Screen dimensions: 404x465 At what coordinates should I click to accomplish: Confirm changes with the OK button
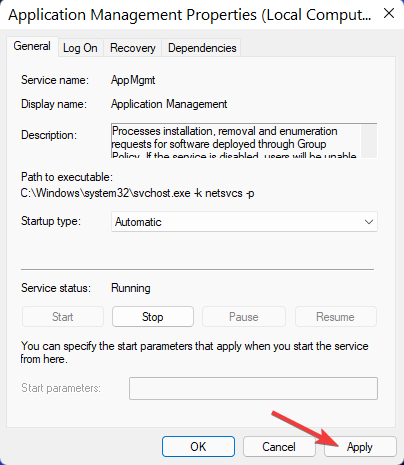(x=198, y=447)
